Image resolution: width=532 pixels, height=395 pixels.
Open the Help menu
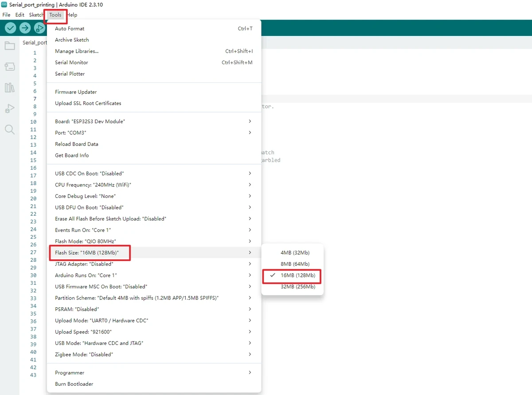(72, 15)
